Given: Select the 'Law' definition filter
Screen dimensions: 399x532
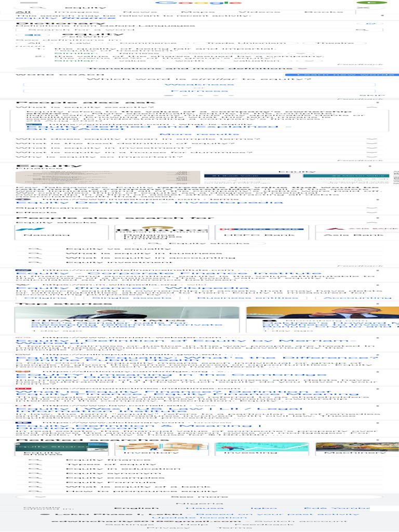Looking at the screenshot, I should [x=80, y=43].
